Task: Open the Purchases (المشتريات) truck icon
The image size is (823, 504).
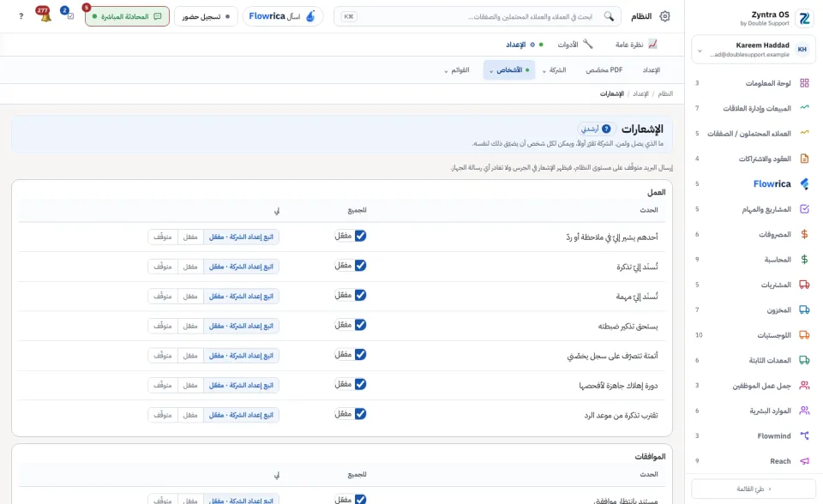Action: (804, 285)
